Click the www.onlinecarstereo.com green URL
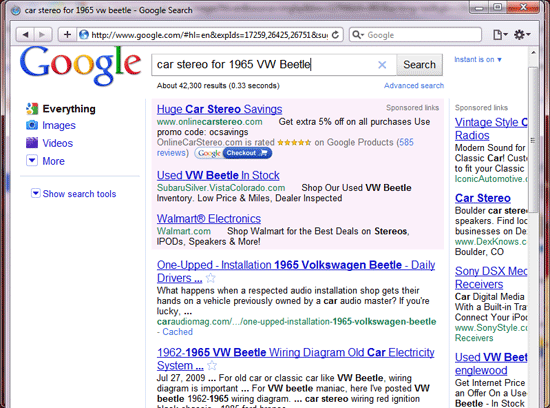Screen dimensions: 550x408 pos(209,122)
